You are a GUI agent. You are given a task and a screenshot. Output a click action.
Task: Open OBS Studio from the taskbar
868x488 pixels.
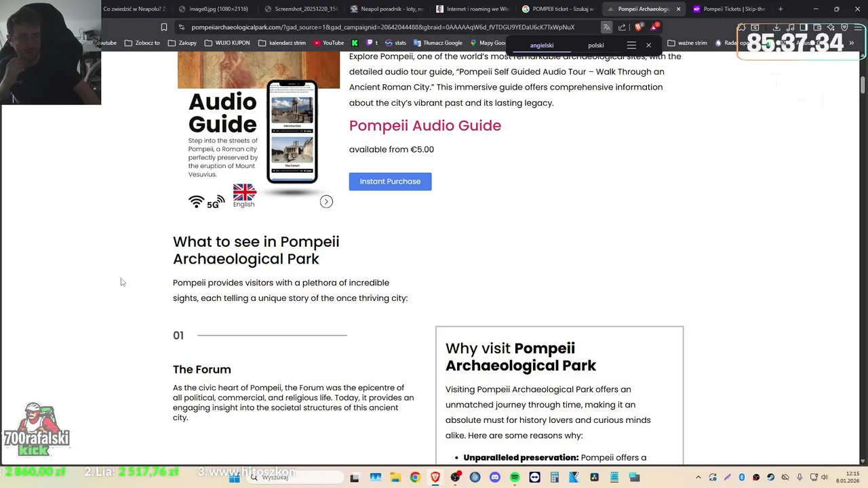click(x=455, y=478)
